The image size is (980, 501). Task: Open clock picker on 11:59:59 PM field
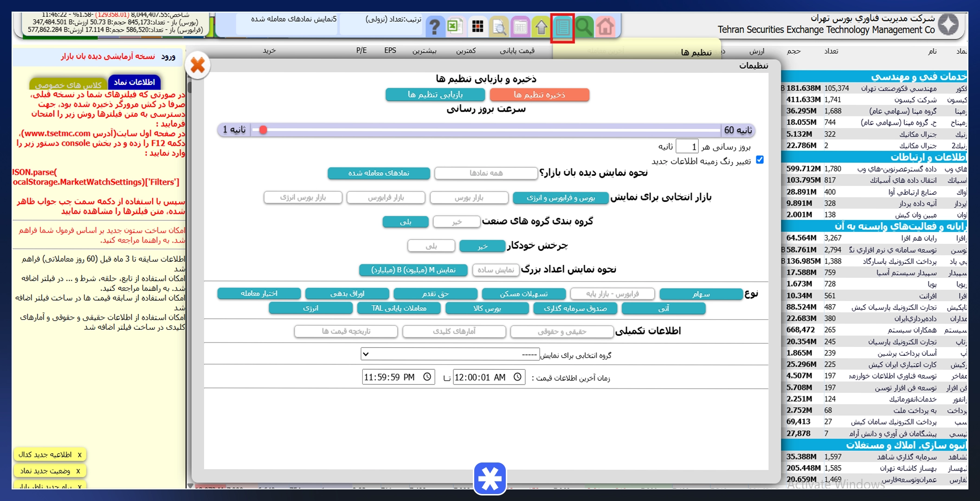click(x=427, y=377)
